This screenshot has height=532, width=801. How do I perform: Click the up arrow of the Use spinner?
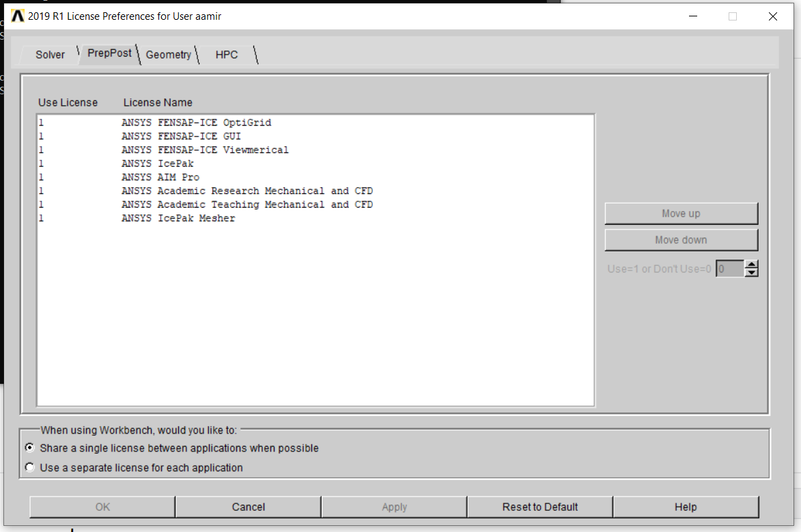pyautogui.click(x=752, y=265)
